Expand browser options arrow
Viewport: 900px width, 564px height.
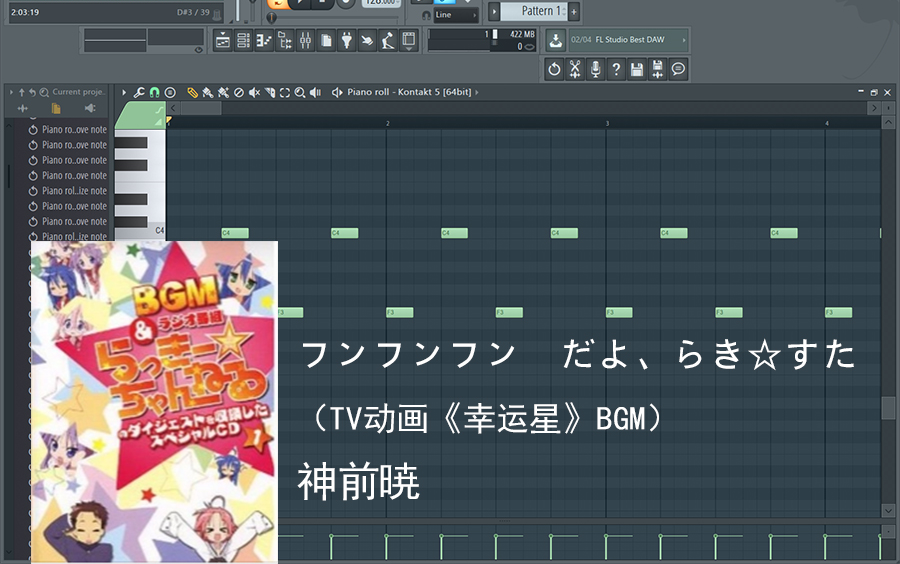[x=11, y=92]
